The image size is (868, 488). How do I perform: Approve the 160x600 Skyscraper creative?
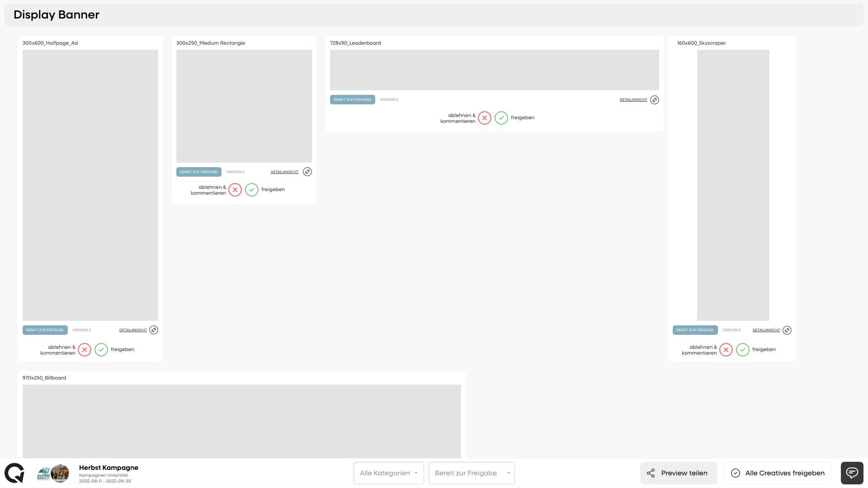(x=743, y=350)
